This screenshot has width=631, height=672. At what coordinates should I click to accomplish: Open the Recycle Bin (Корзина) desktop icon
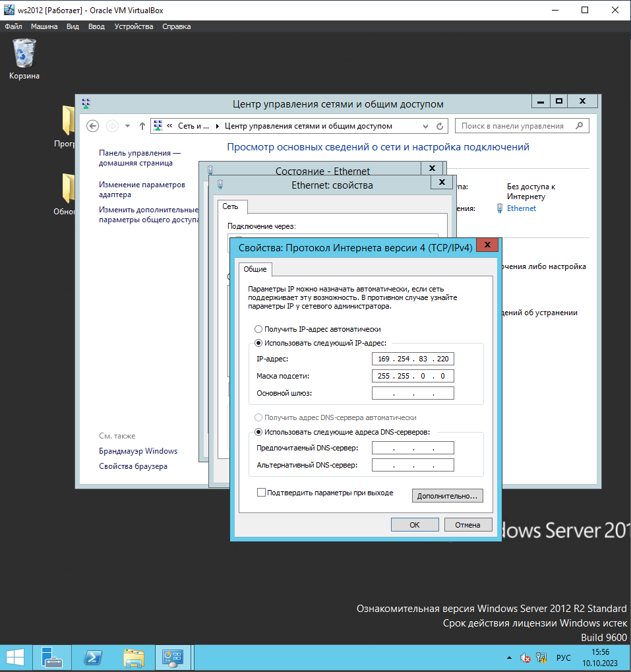click(24, 59)
